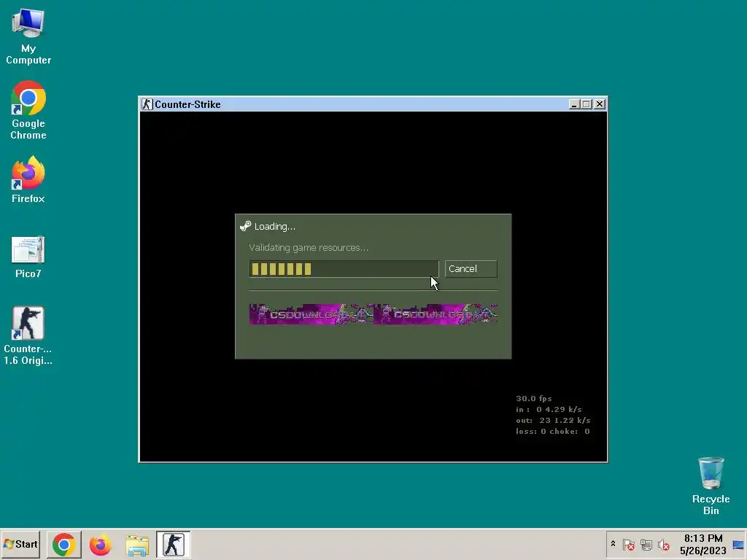
Task: Click the left CSDownload banner image
Action: (311, 314)
